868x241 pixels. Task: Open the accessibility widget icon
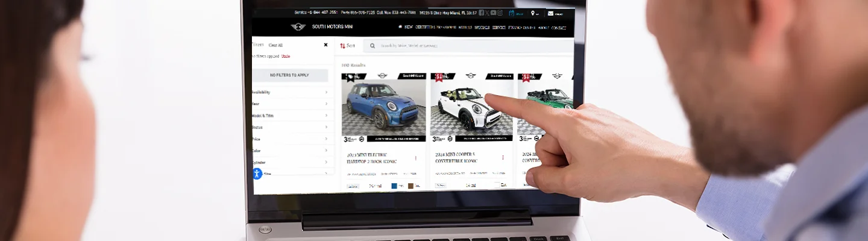point(257,174)
